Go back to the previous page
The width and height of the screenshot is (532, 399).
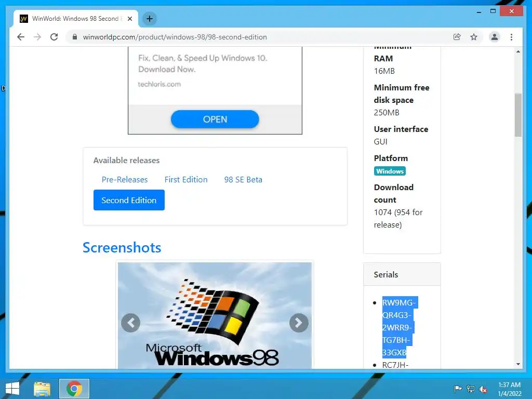click(21, 37)
